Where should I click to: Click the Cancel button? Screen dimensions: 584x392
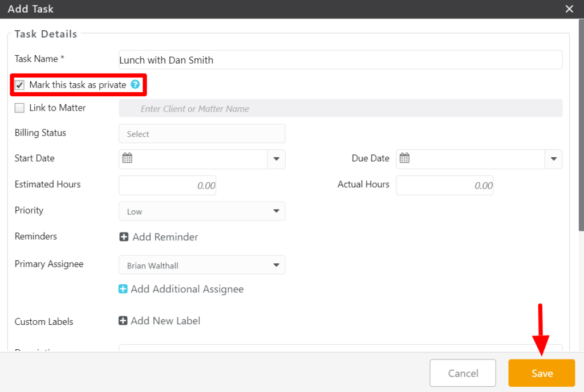click(463, 373)
